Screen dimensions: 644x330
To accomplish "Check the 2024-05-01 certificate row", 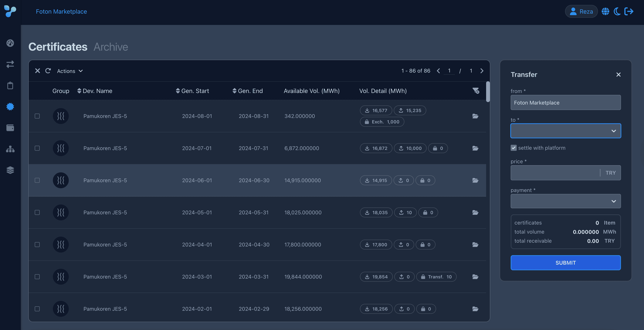I will pos(37,212).
